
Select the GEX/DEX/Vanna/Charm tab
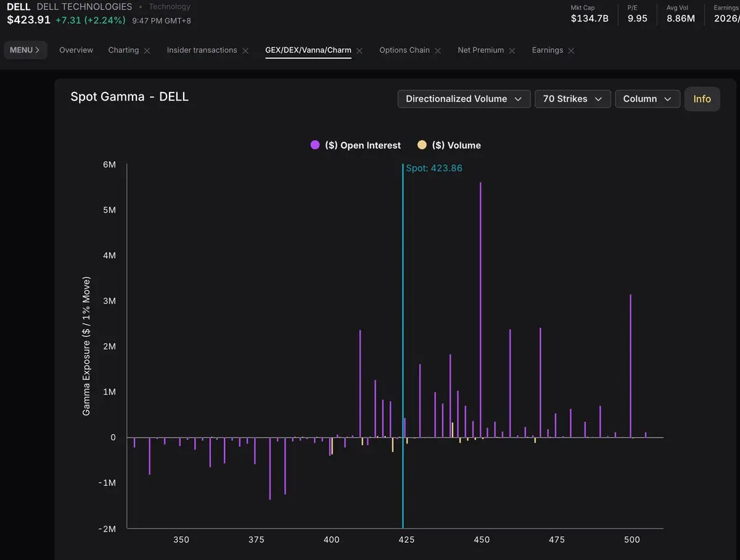308,50
